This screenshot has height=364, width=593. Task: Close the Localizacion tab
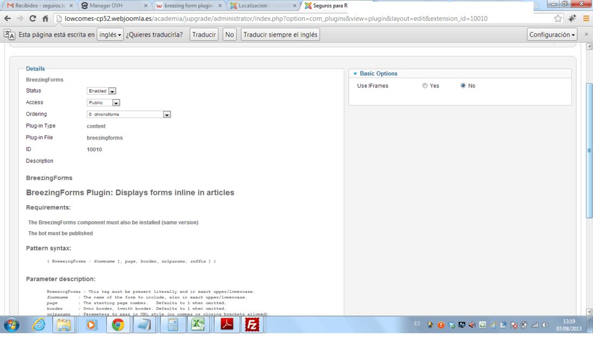pyautogui.click(x=294, y=6)
